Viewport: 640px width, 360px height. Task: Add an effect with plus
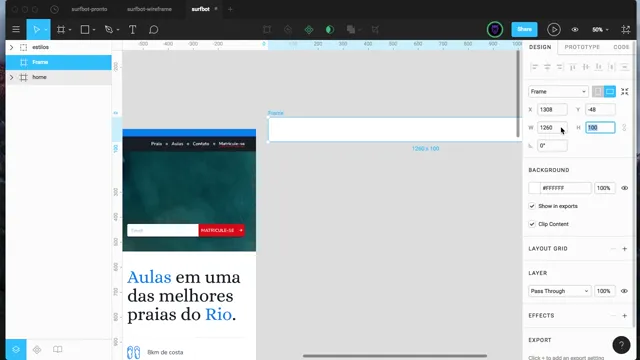pos(624,316)
